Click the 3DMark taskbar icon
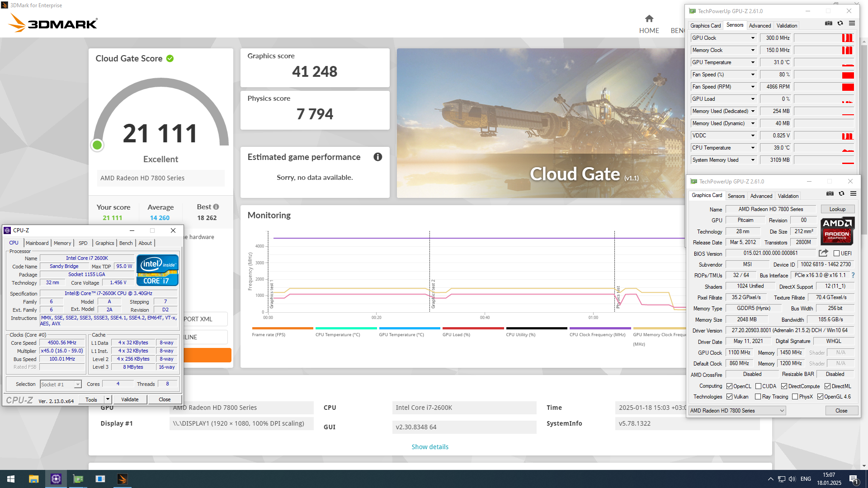Viewport: 868px width, 488px height. click(123, 479)
